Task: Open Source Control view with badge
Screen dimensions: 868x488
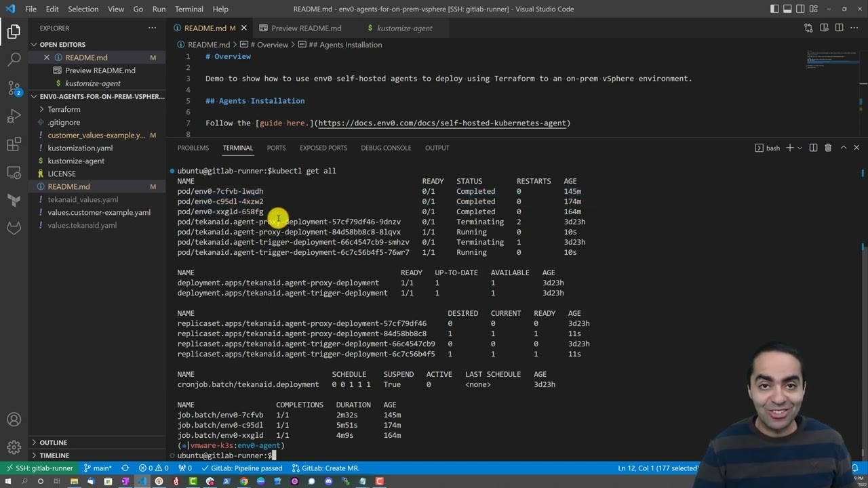Action: coord(14,88)
